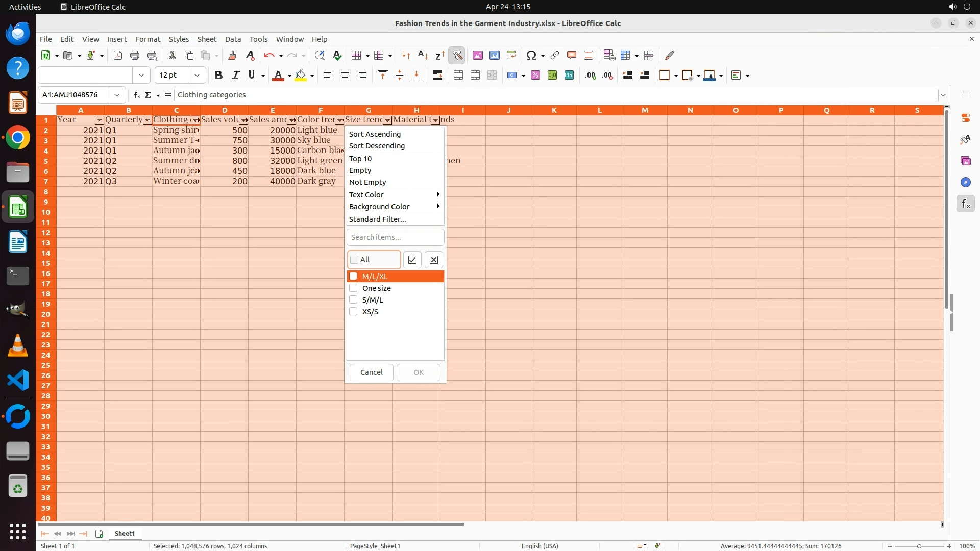
Task: Open the Year column filter dropdown
Action: 100,120
